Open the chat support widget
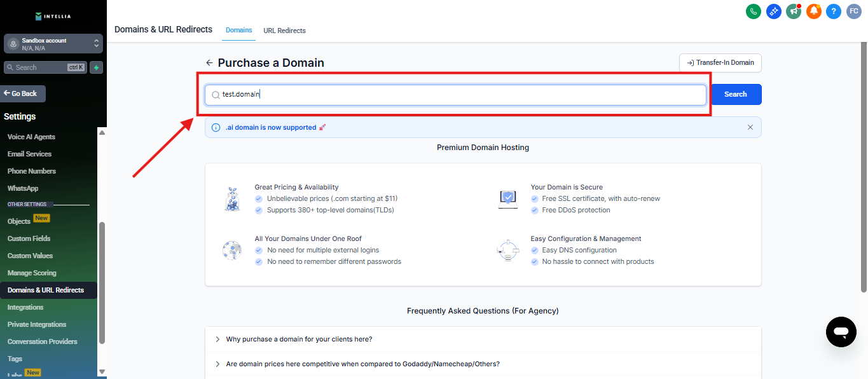 841,332
